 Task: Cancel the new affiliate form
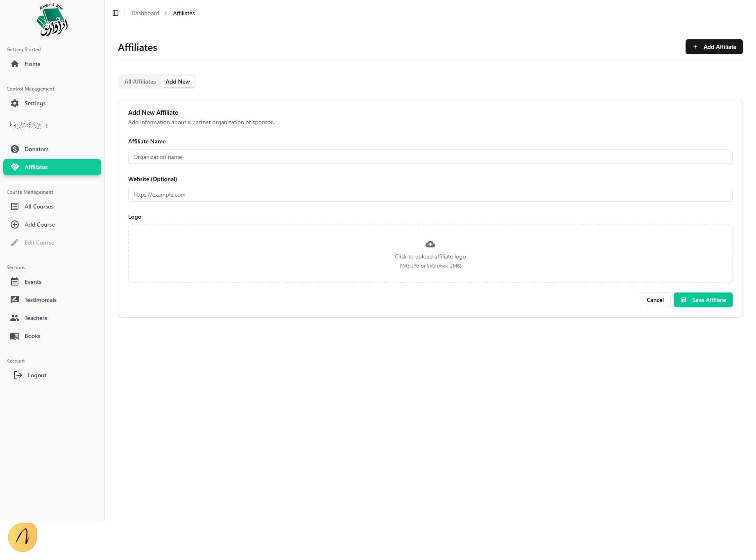pos(655,300)
